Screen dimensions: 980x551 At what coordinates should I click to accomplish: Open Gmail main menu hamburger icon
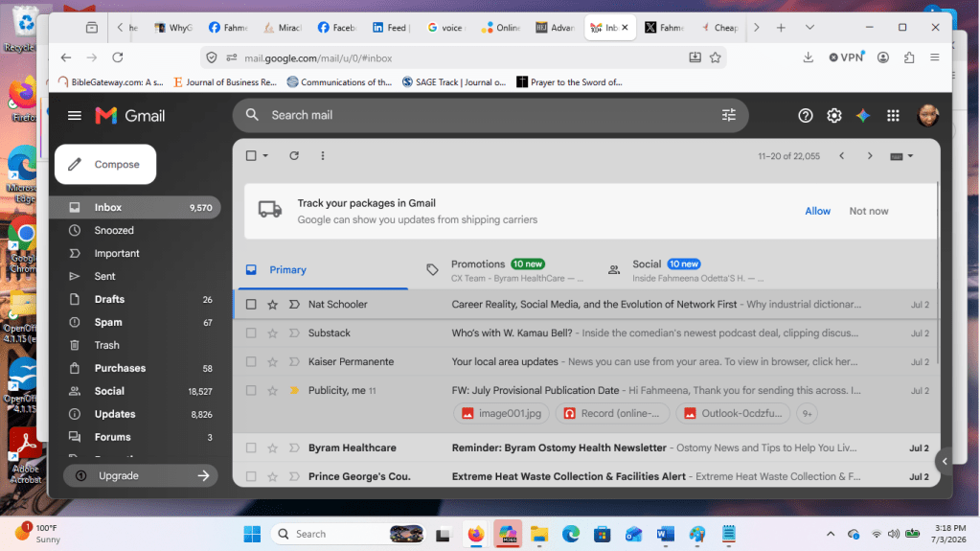click(75, 116)
